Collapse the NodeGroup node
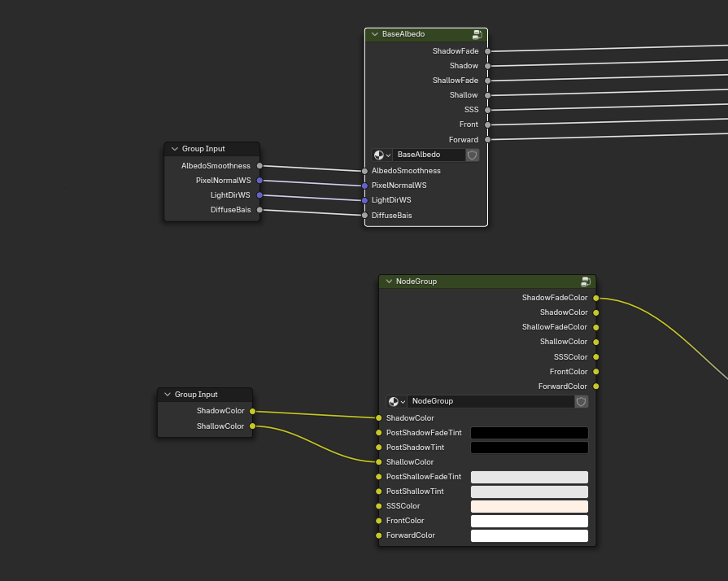This screenshot has height=581, width=728. pyautogui.click(x=389, y=282)
